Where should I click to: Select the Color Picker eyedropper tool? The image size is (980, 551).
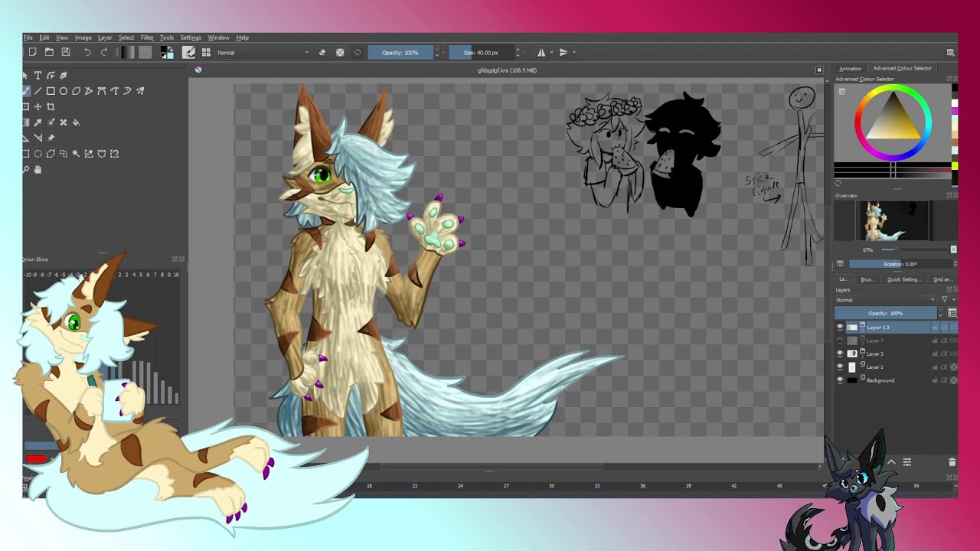(38, 122)
